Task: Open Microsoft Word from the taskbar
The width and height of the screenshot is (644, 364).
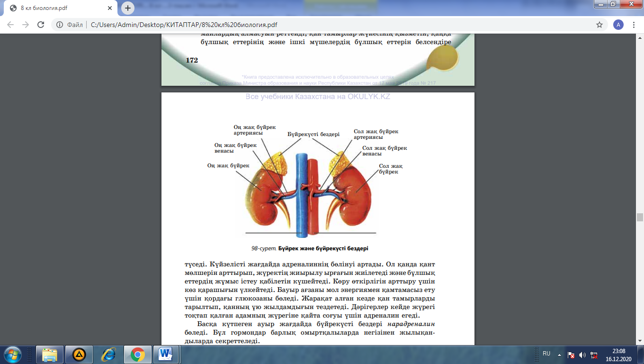Action: [166, 354]
